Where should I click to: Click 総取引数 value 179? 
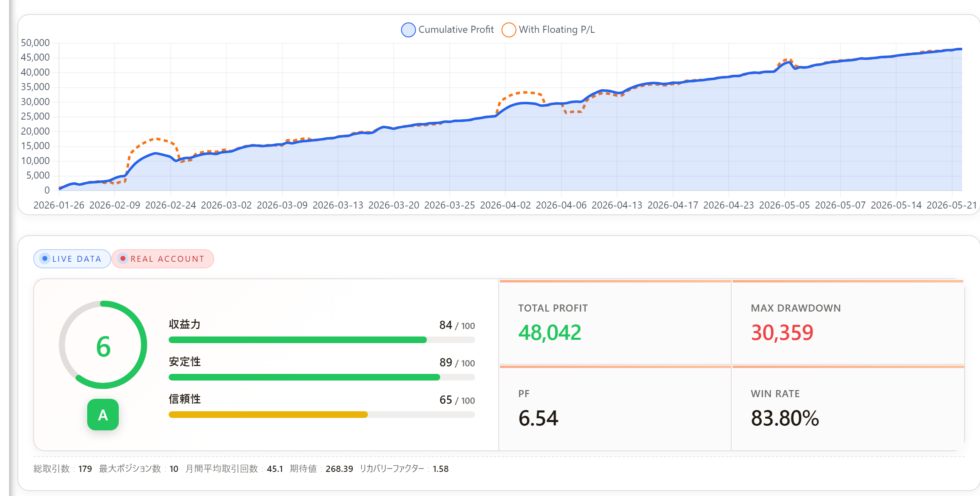coord(85,469)
